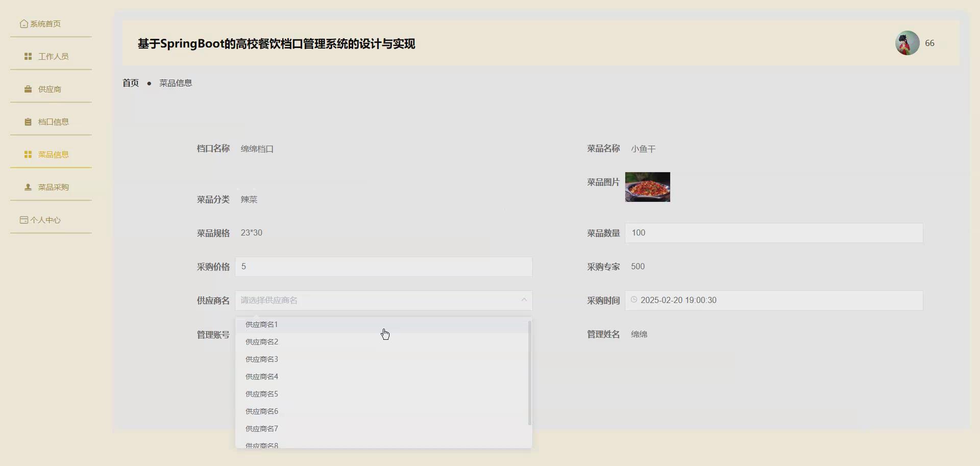The width and height of the screenshot is (980, 466).
Task: Click the 菜品信息 breadcrumb
Action: (x=176, y=83)
